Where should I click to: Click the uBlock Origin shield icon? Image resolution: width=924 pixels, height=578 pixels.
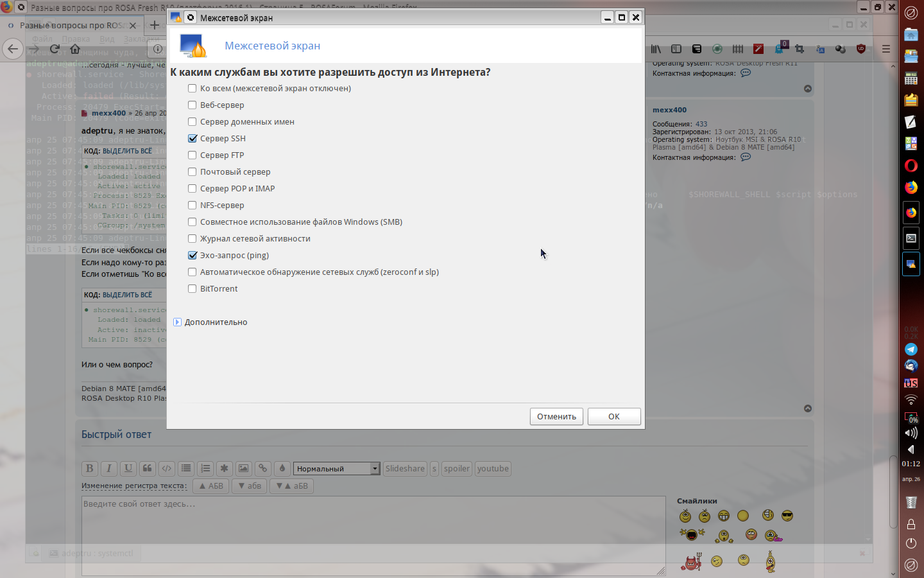click(861, 49)
